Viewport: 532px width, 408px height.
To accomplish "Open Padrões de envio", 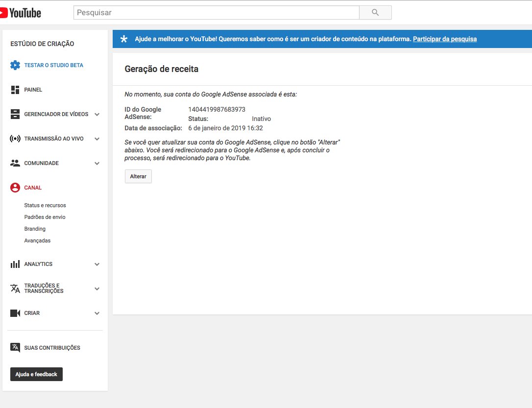I will point(45,217).
